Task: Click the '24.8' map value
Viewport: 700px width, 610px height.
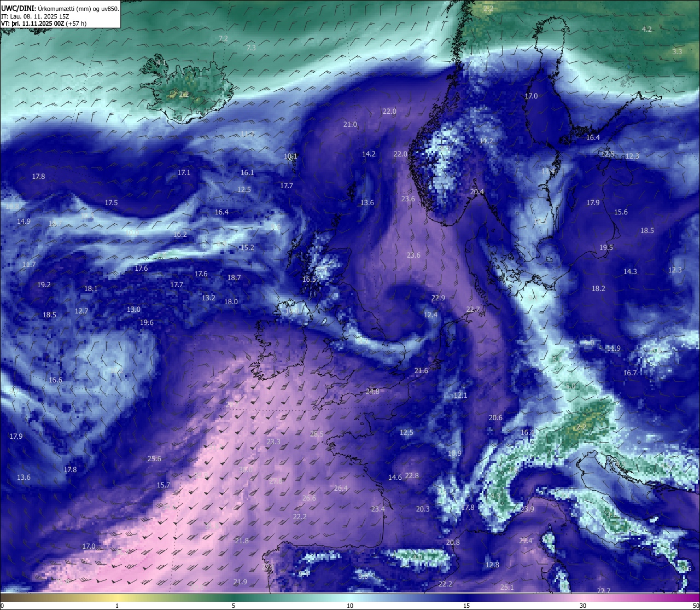Action: tap(372, 391)
